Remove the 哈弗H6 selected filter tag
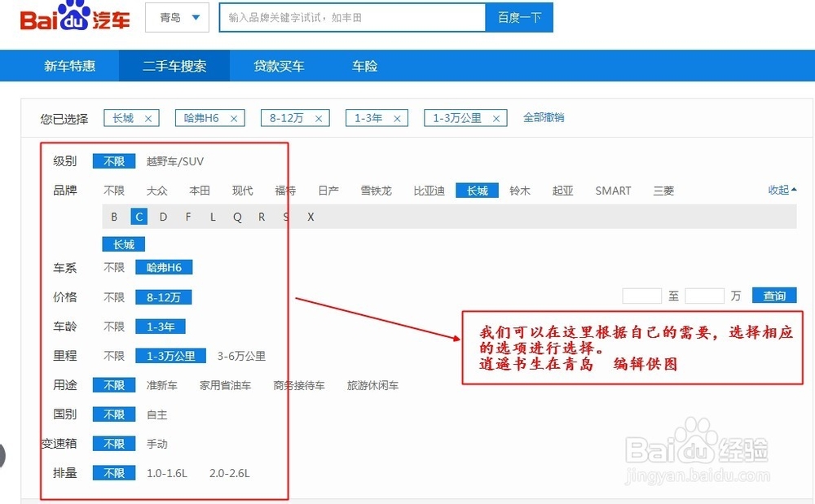 coord(234,119)
